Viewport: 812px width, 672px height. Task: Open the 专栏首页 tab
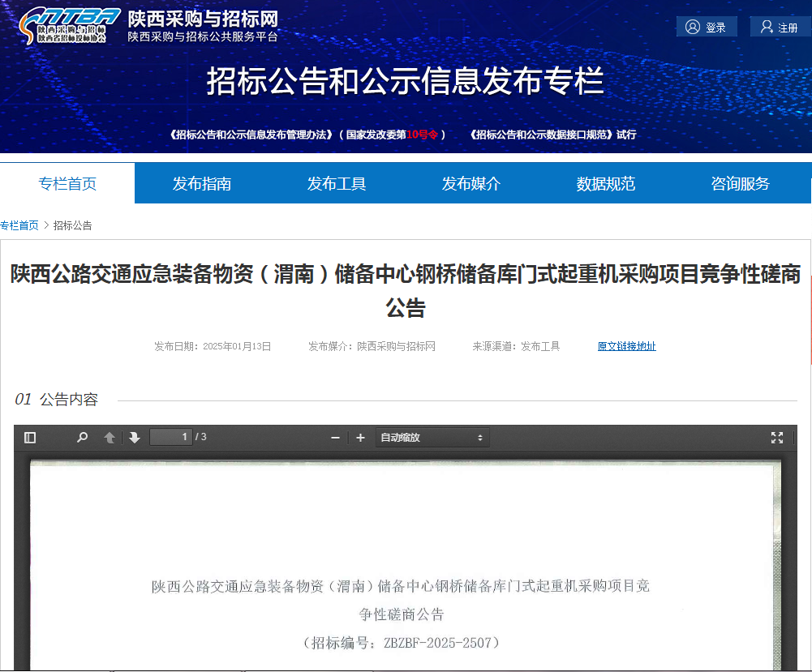[67, 183]
